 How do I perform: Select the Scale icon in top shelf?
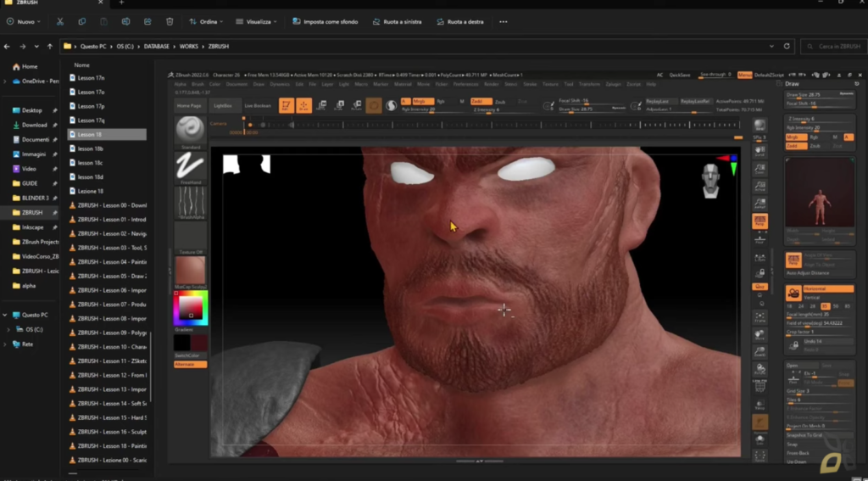(x=339, y=105)
